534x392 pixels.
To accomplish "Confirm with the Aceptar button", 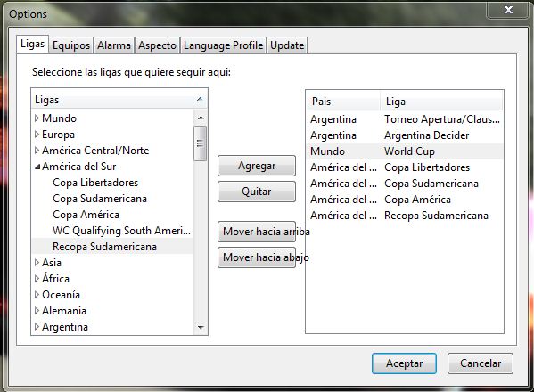I will [x=404, y=363].
